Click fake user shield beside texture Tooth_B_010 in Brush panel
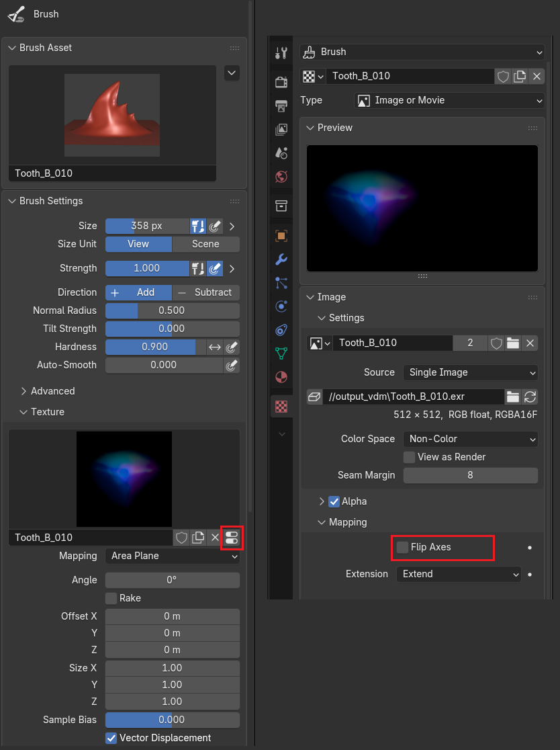The width and height of the screenshot is (560, 750). click(x=181, y=538)
